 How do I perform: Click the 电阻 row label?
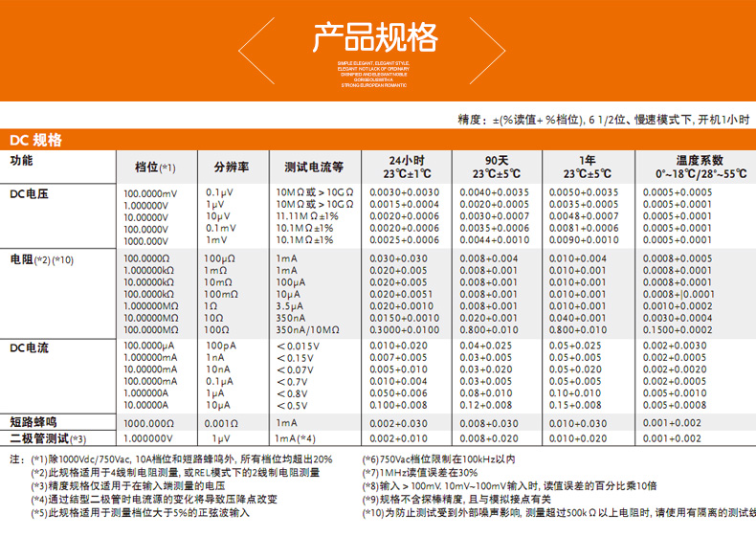[x=40, y=259]
